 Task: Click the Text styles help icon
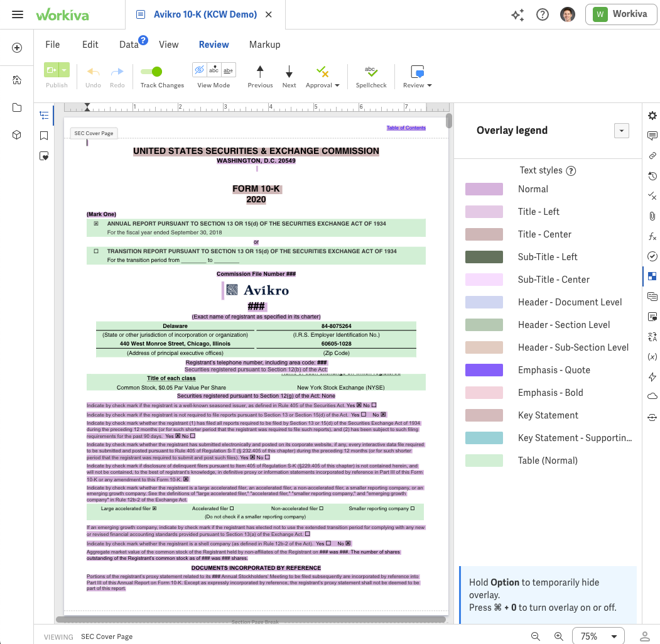click(x=571, y=171)
